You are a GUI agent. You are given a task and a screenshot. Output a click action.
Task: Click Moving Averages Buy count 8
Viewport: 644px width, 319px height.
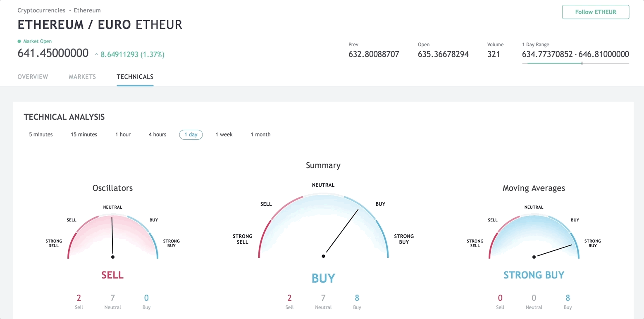(x=568, y=298)
